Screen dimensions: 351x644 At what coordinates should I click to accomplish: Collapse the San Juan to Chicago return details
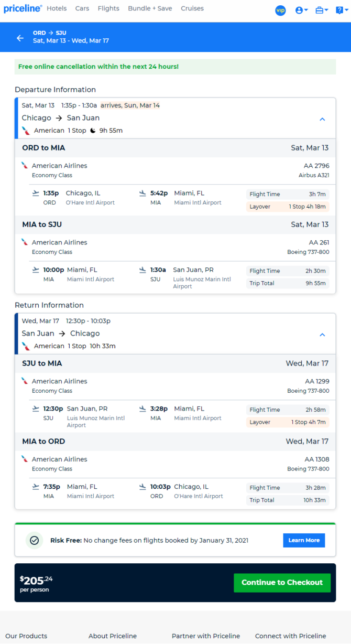pos(322,335)
